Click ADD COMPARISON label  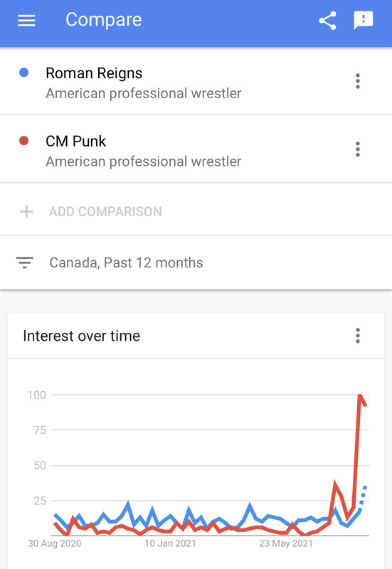tap(105, 211)
